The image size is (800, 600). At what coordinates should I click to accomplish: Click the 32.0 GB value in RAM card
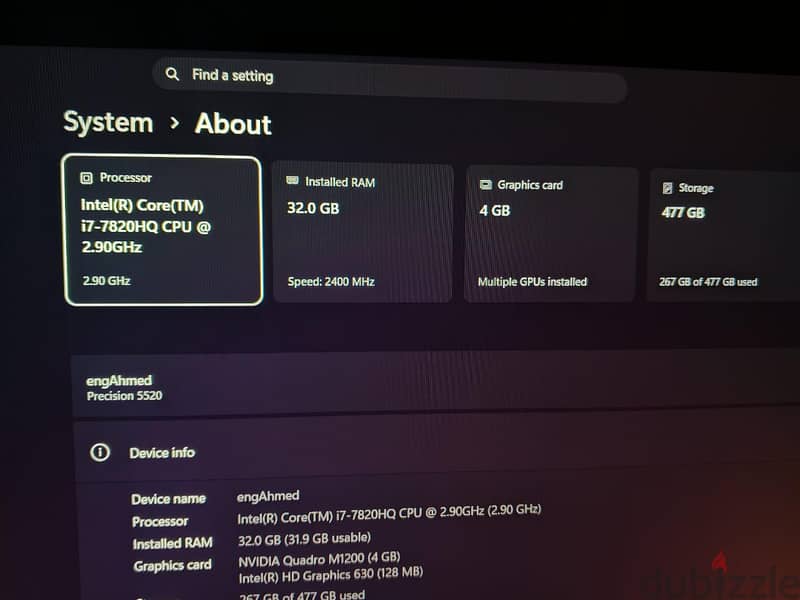313,208
